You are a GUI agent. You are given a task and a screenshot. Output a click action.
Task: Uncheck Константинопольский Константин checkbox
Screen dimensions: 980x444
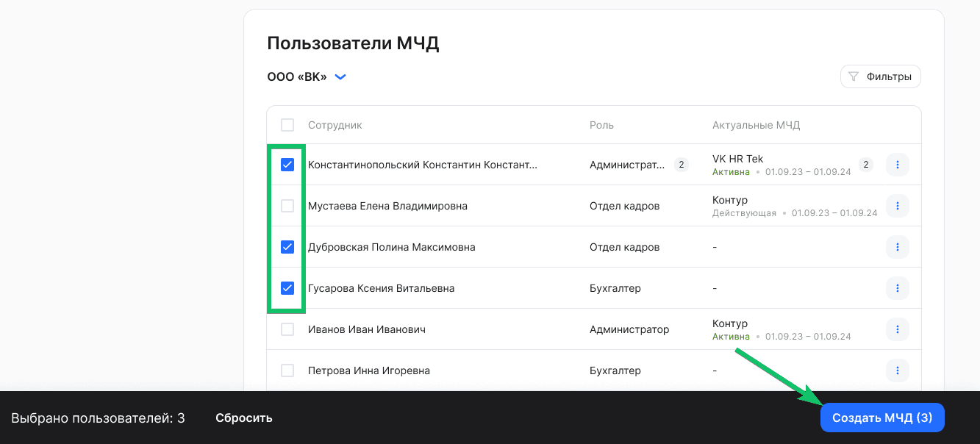[x=287, y=165]
